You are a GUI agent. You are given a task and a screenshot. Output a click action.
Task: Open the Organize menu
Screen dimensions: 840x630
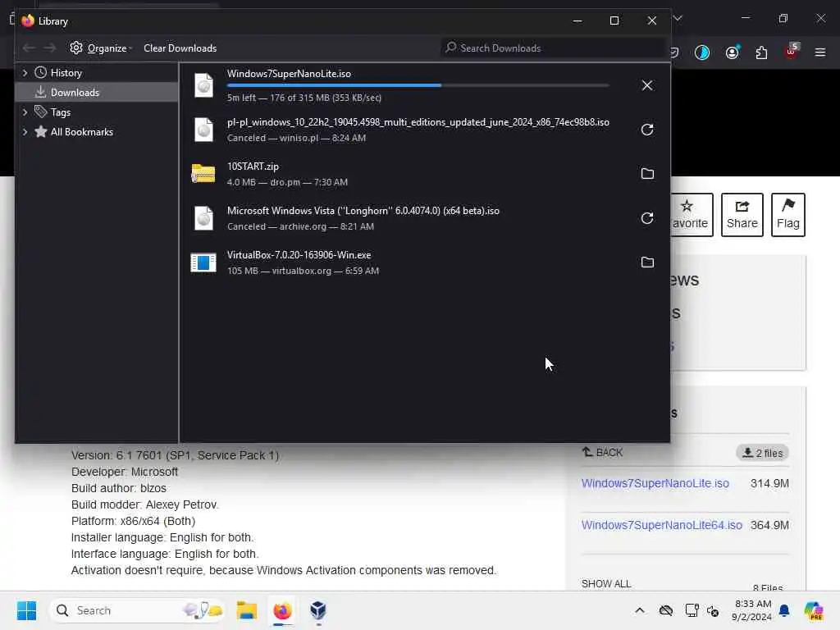[101, 48]
